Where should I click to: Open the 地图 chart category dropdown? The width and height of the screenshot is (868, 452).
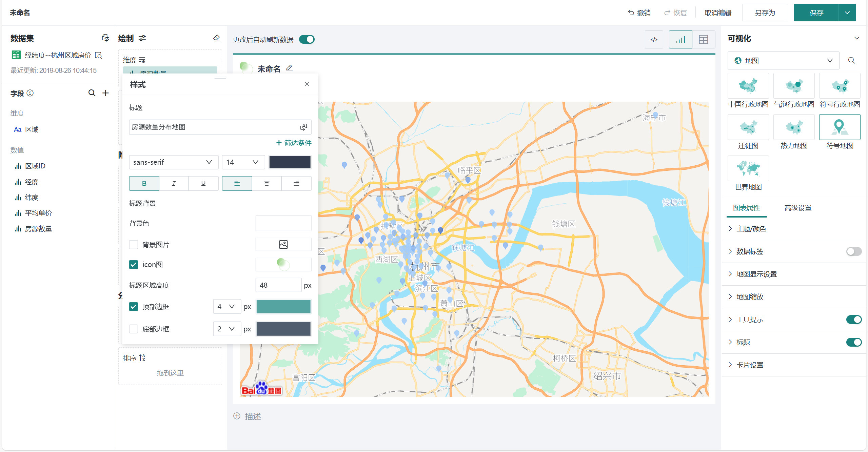click(783, 61)
